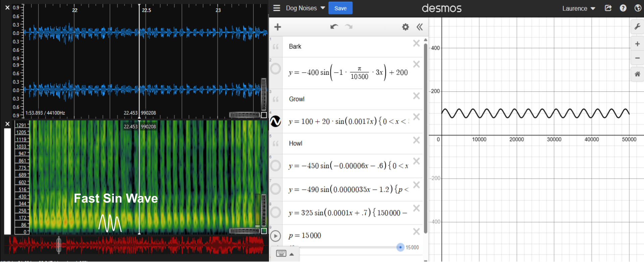
Task: Show the y = −450 sin howl equation
Action: coord(275,166)
